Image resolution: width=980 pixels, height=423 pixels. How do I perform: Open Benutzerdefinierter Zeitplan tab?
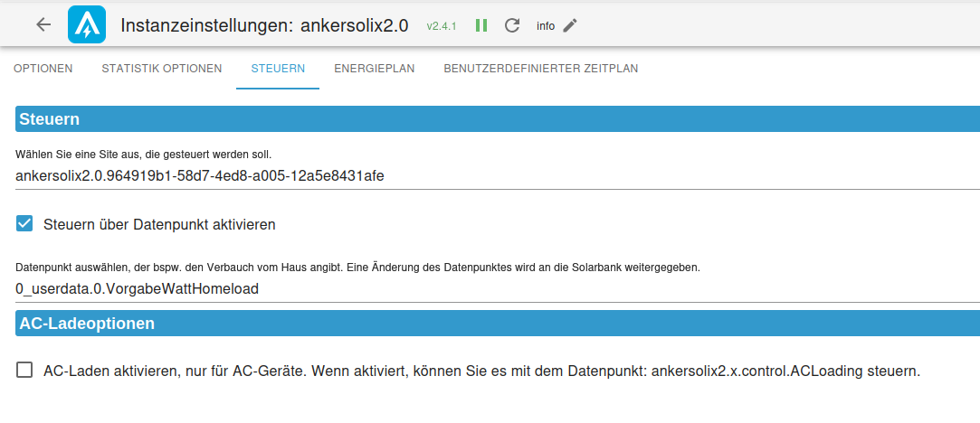click(541, 69)
